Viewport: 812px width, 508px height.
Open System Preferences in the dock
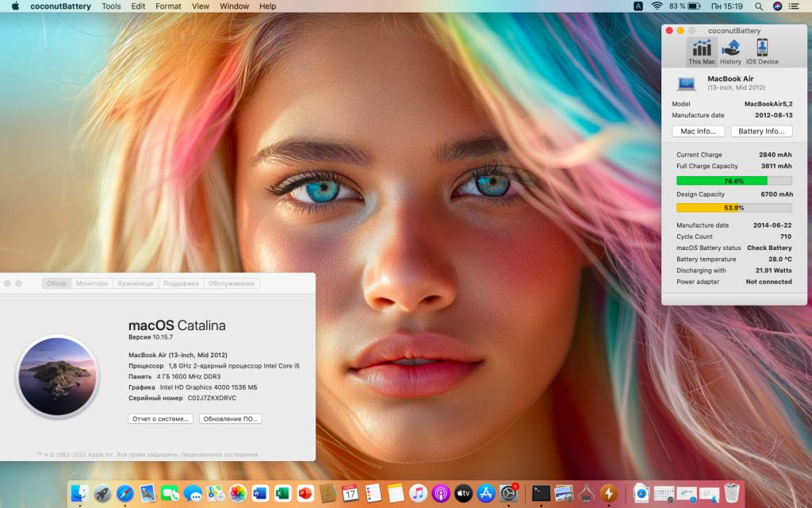(x=508, y=493)
